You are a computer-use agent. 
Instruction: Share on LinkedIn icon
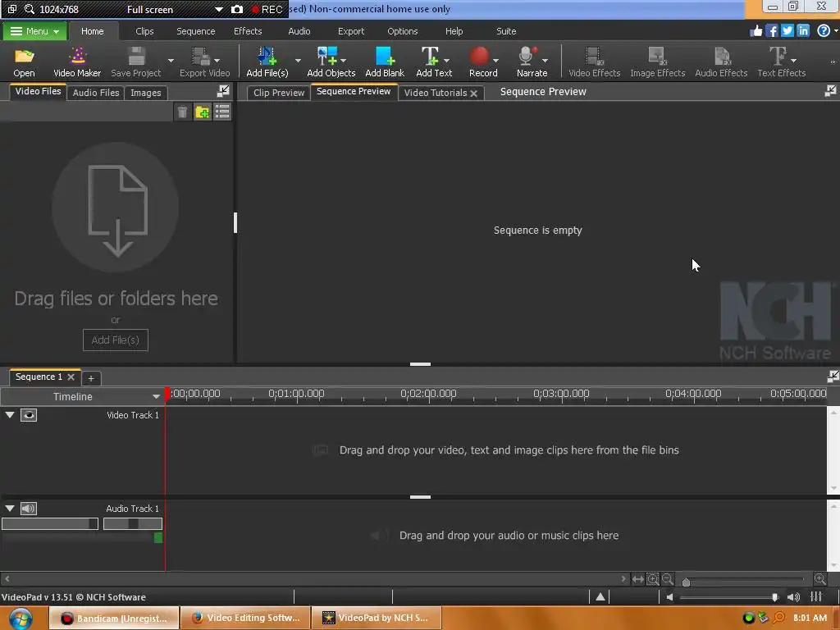[803, 31]
